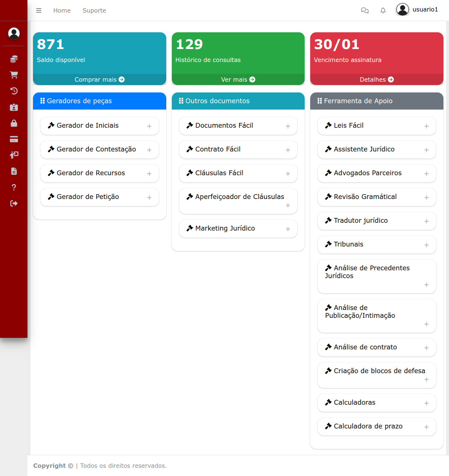This screenshot has height=476, width=449.
Task: Expand Gerador de Contestação with its plus
Action: (149, 150)
